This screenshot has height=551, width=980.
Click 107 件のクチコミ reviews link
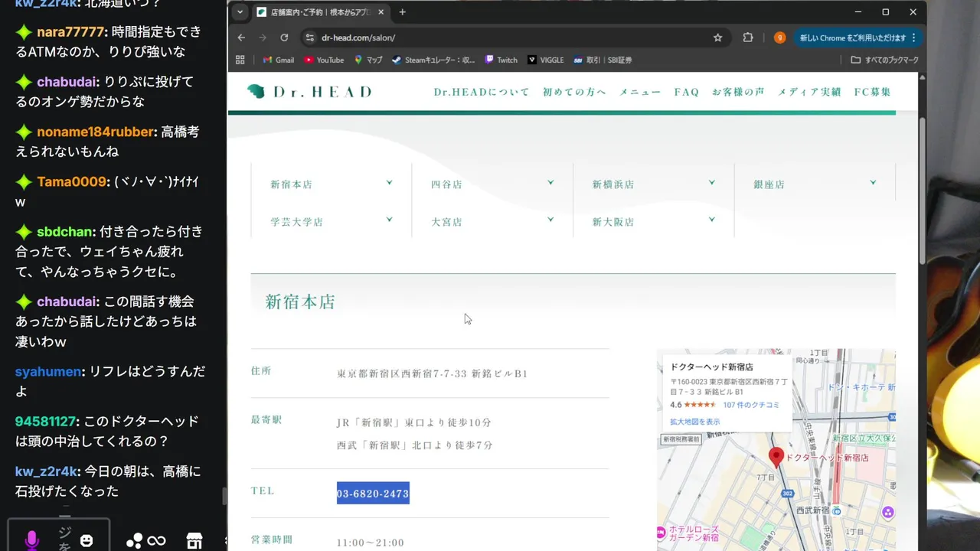751,405
